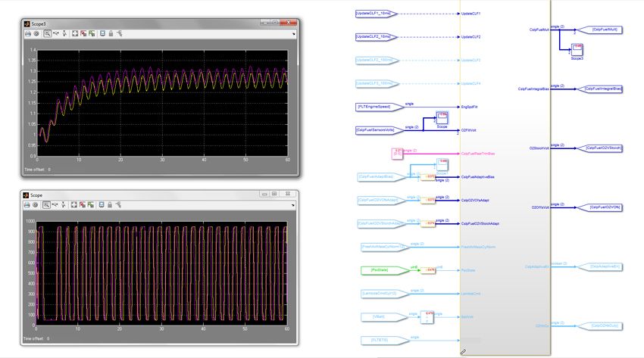644x358 pixels.
Task: Expand toolbar overflow arrow in Scope3 window
Action: click(x=293, y=33)
